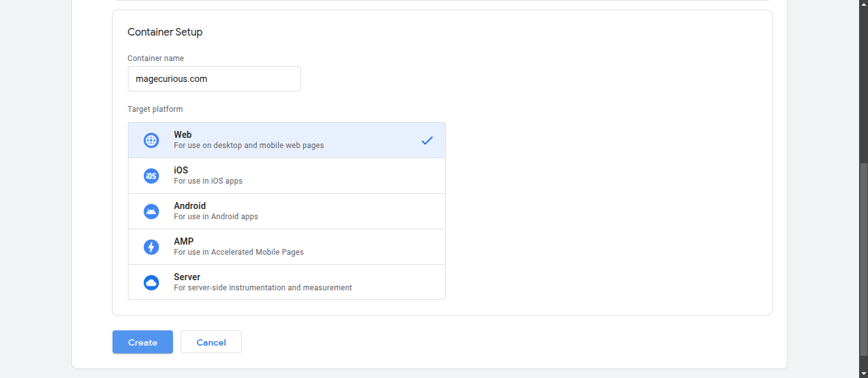The height and width of the screenshot is (378, 868).
Task: Click the Web option to confirm selection
Action: [x=286, y=140]
